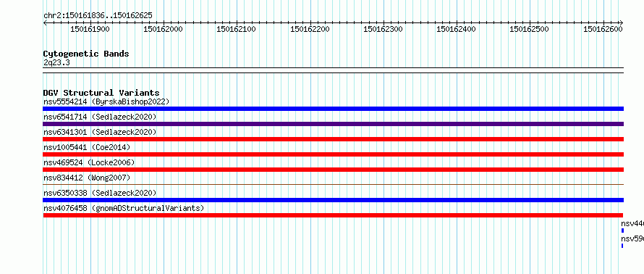
Task: Open the DGV Structural Variants track title
Action: [101, 93]
